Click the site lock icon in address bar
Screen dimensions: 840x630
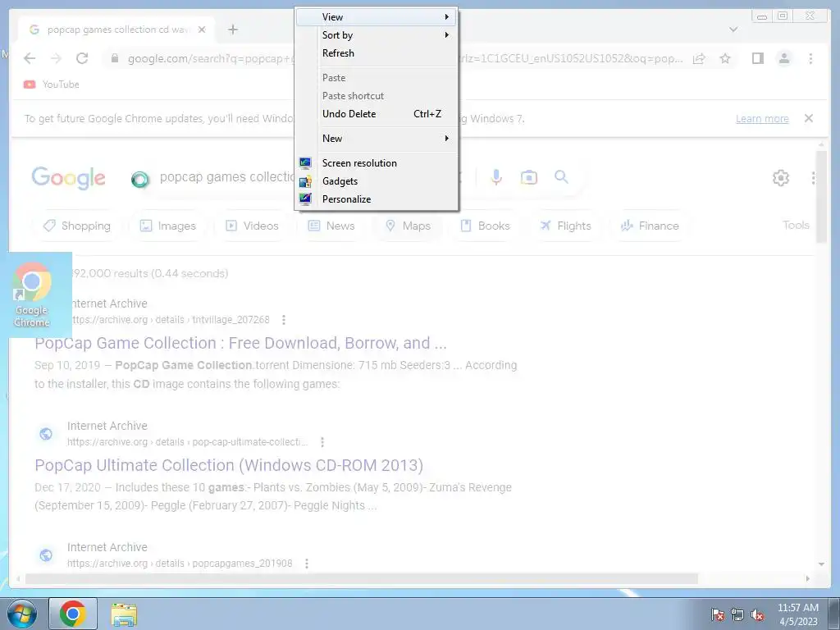115,58
